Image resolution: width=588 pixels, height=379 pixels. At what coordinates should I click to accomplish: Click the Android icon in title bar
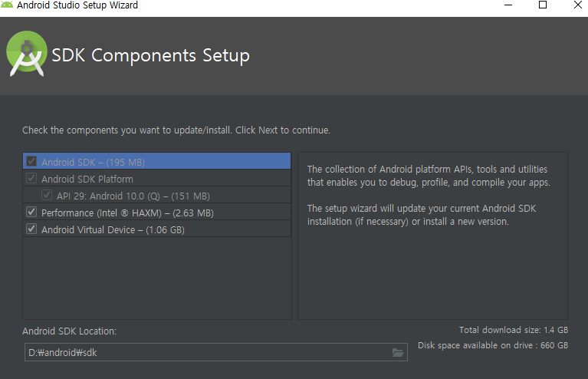click(7, 5)
